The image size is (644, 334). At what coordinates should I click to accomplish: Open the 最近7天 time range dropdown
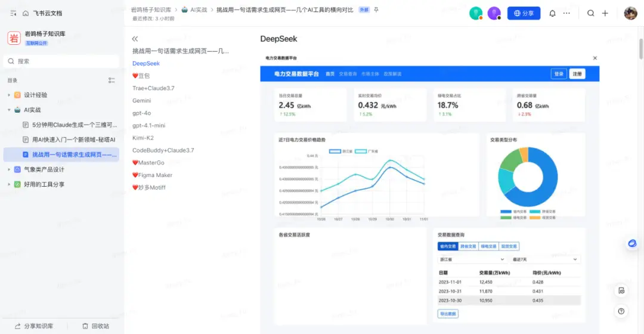(x=544, y=259)
